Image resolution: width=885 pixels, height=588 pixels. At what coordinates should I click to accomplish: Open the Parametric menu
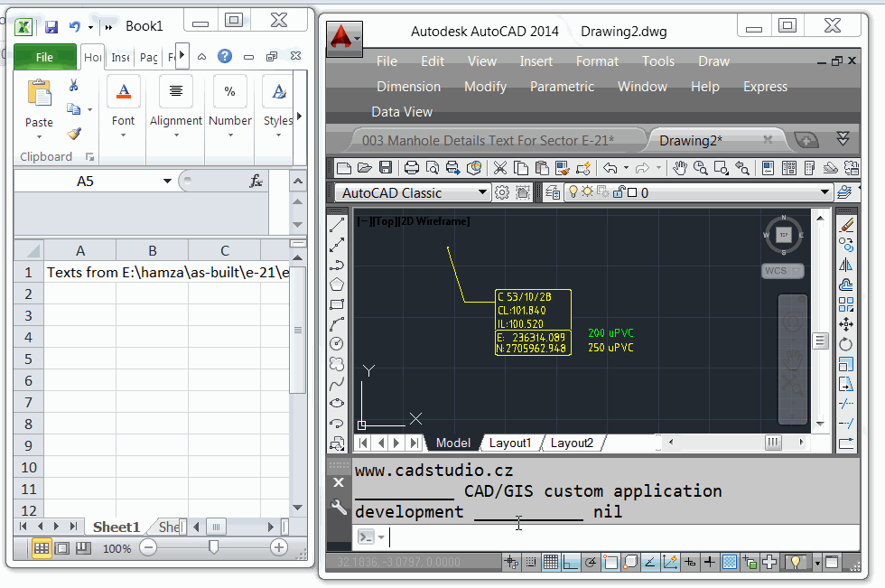coord(562,87)
